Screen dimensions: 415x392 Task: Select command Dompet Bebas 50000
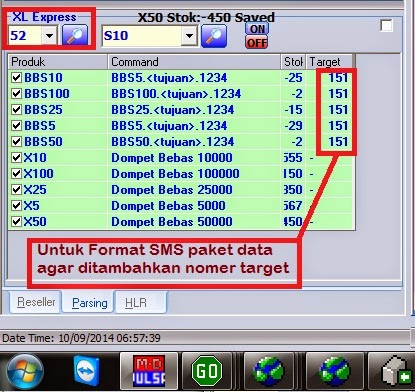point(172,221)
